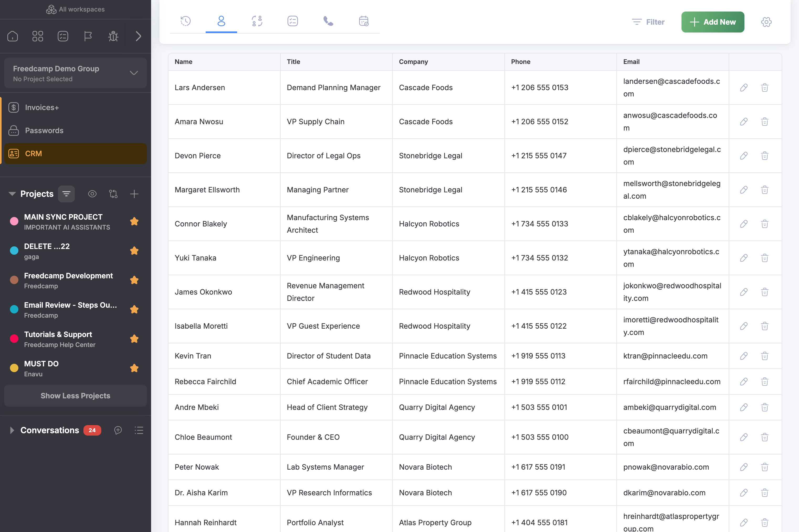Click the Add New button
Screen dimensions: 799x532
[x=713, y=22]
